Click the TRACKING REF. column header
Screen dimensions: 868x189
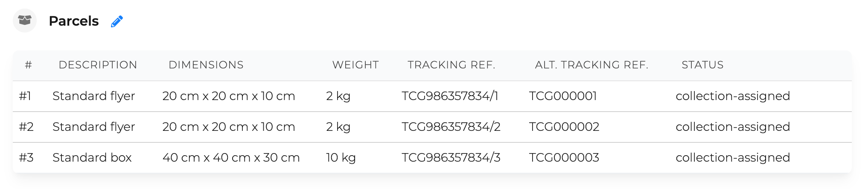tap(451, 65)
